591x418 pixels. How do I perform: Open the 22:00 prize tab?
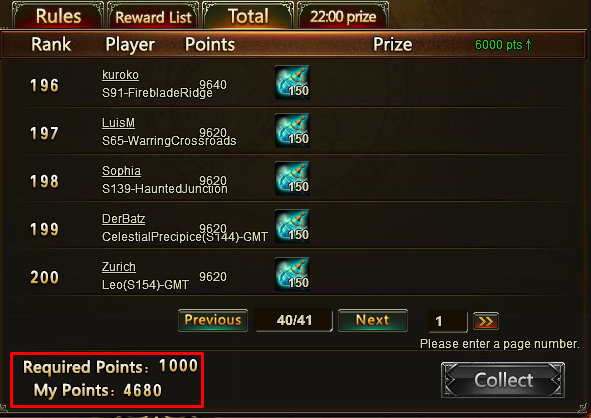343,16
